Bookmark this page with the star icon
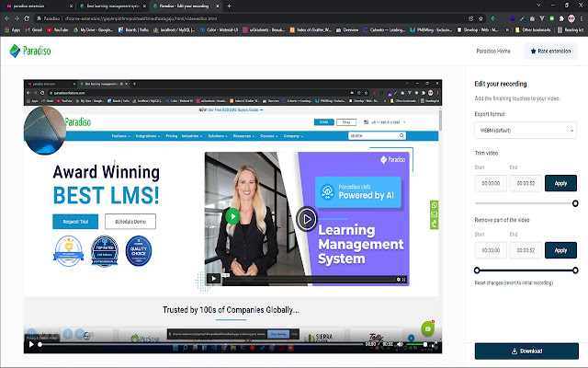 click(x=481, y=18)
